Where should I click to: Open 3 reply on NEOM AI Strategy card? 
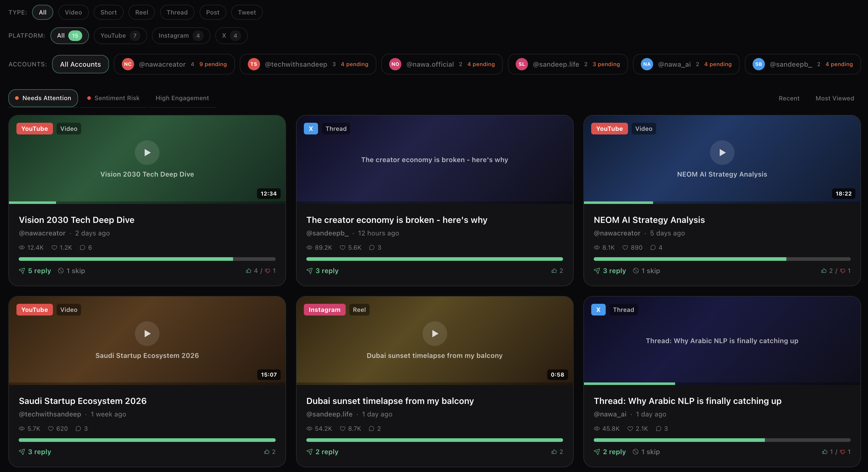[x=610, y=271]
